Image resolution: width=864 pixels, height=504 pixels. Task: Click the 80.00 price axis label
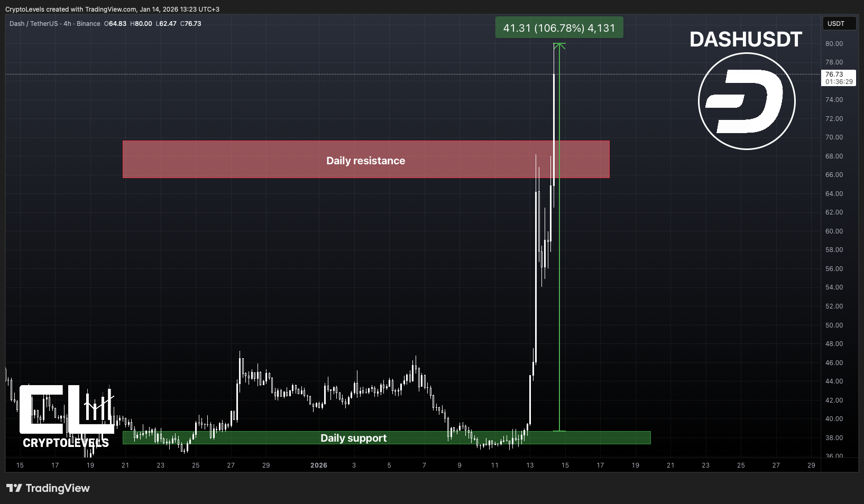834,44
